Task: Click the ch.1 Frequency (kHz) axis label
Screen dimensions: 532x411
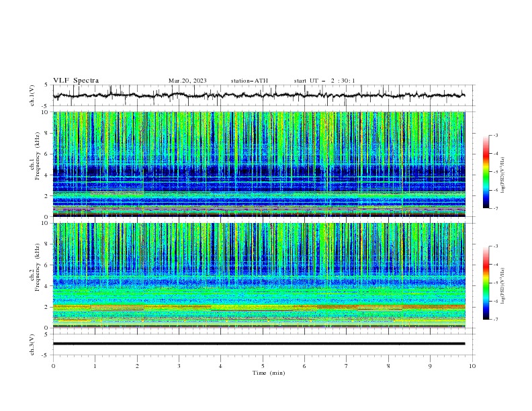Action: point(35,156)
